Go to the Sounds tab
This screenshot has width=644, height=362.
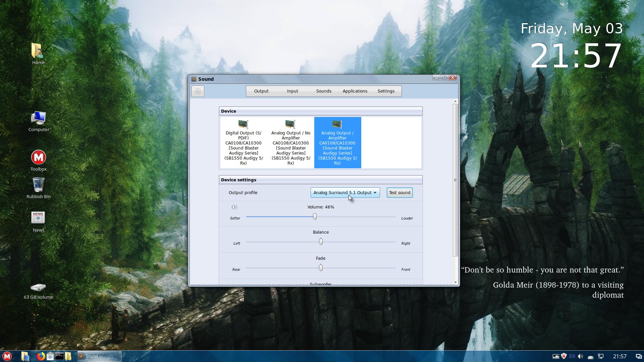coord(323,91)
